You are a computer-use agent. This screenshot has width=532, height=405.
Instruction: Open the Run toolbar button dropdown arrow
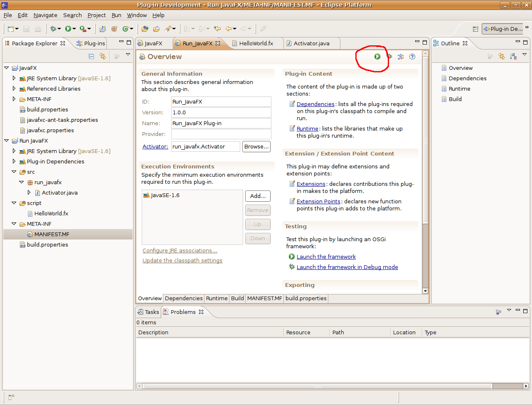[74, 29]
